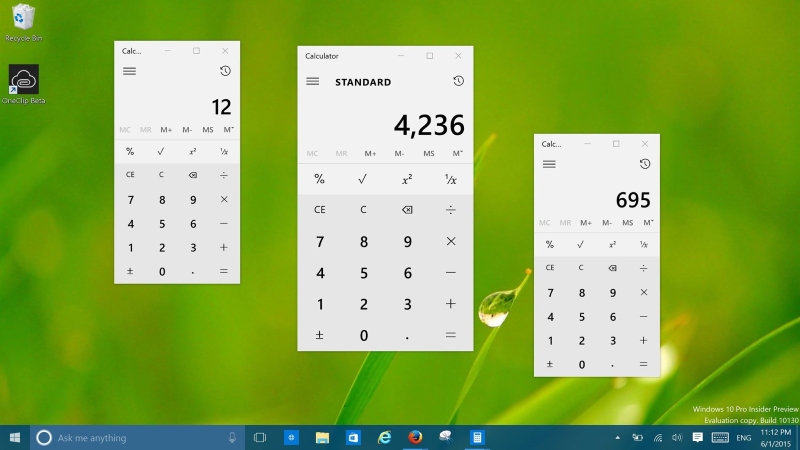
Task: Open File Explorer from the taskbar
Action: 323,438
